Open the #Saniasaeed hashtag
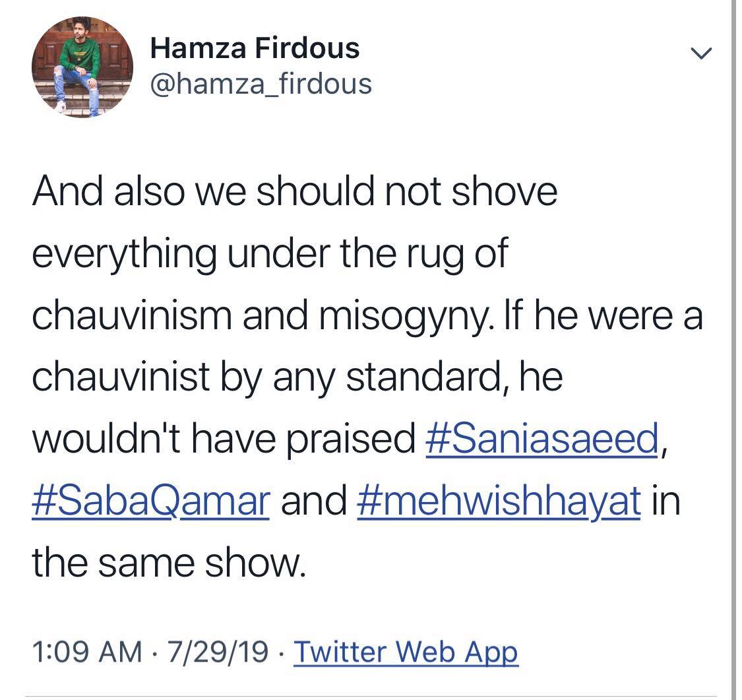The image size is (742, 700). 542,439
